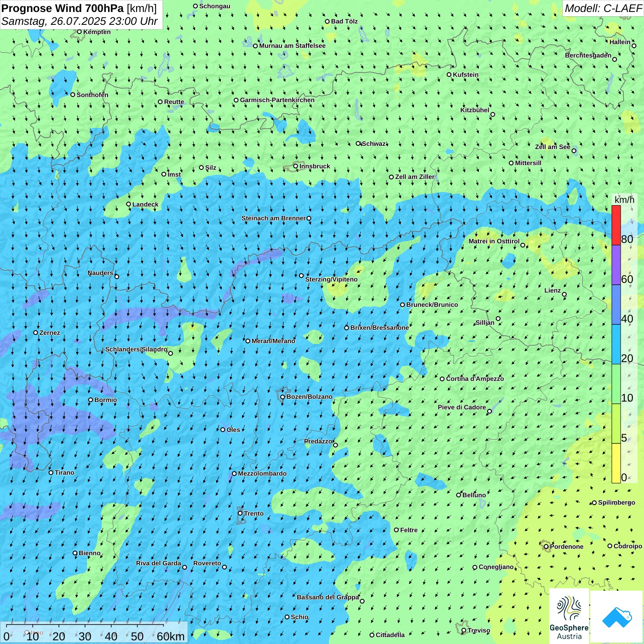This screenshot has width=644, height=644.
Task: Click the 'Rovereto' label
Action: coord(207,563)
